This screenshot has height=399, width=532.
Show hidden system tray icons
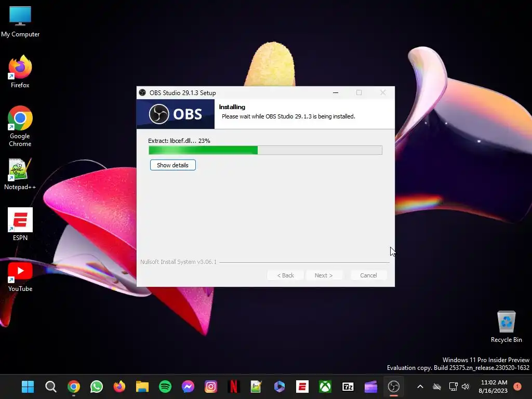420,387
